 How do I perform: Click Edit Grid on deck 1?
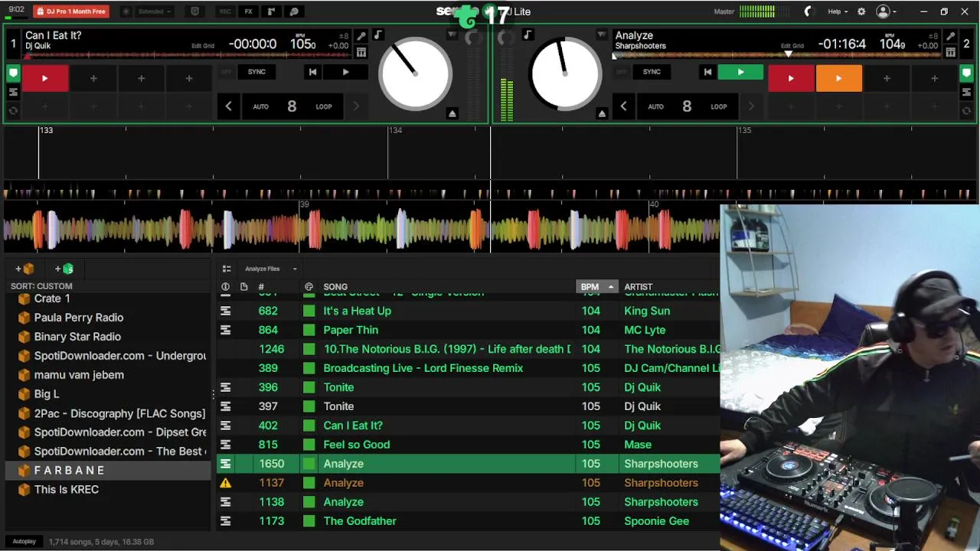(203, 46)
